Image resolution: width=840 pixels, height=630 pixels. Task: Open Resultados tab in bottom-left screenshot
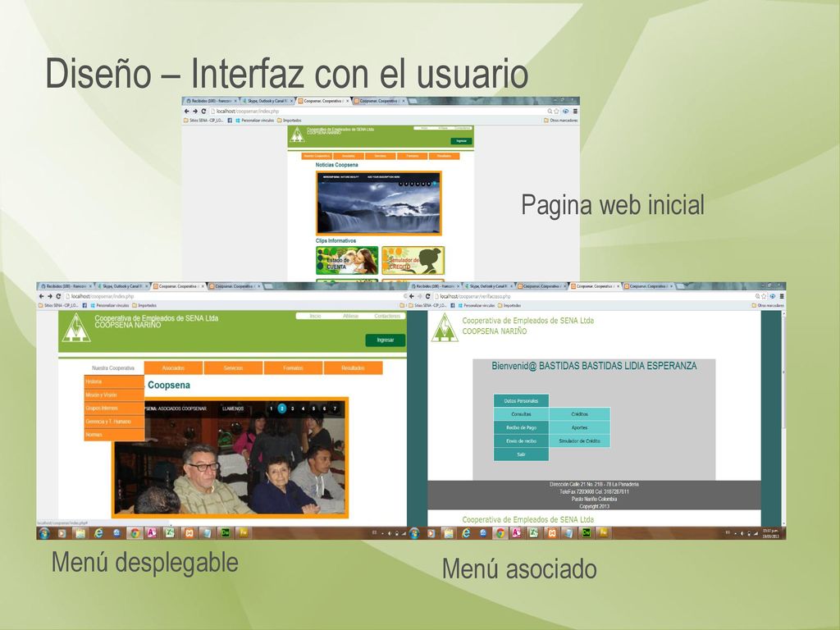(353, 368)
